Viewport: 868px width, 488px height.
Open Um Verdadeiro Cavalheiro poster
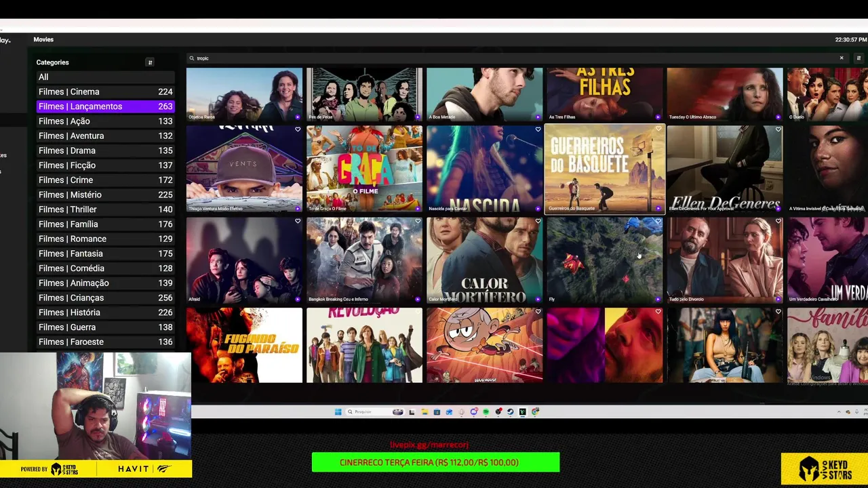[x=827, y=260]
